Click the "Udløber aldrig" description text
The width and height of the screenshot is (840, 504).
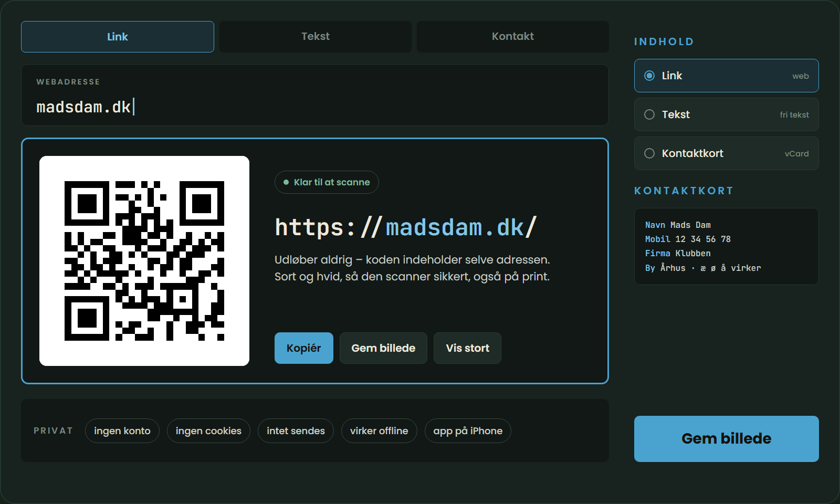tap(412, 268)
